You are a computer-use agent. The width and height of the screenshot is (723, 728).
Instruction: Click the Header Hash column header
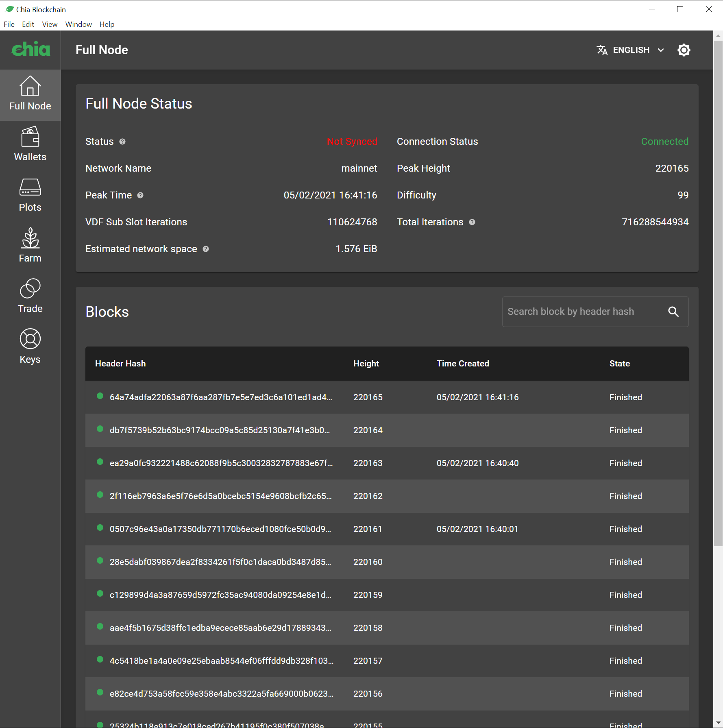(x=120, y=364)
